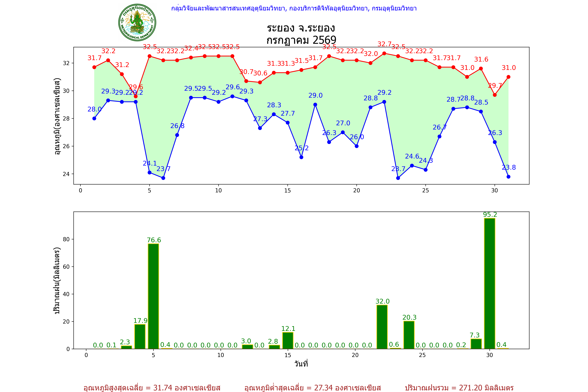
Task: Click the day 15 rainfall bar
Action: (288, 341)
